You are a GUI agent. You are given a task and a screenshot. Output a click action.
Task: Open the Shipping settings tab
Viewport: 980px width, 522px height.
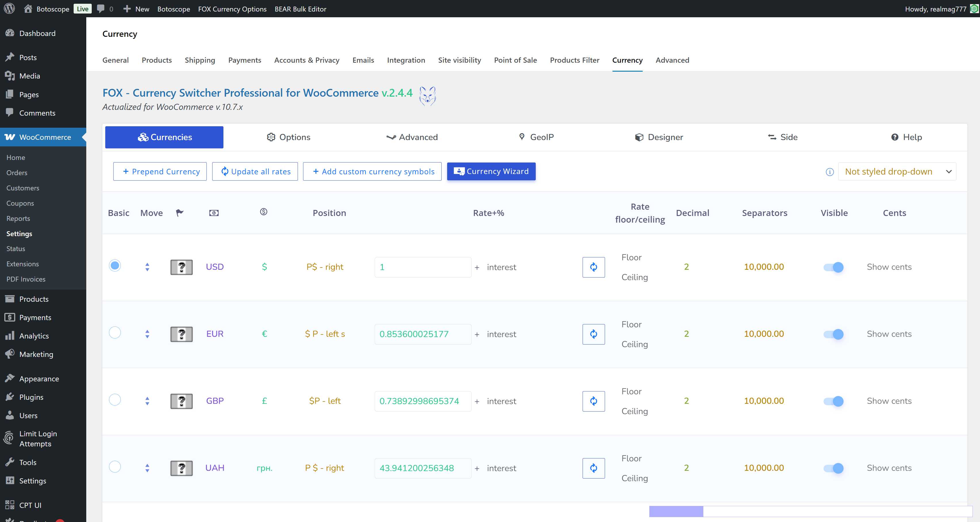tap(200, 60)
